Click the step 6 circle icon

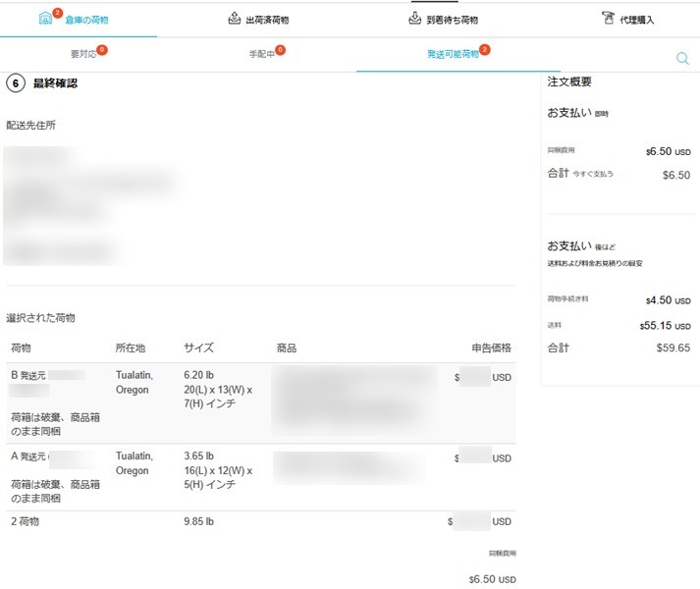(15, 83)
